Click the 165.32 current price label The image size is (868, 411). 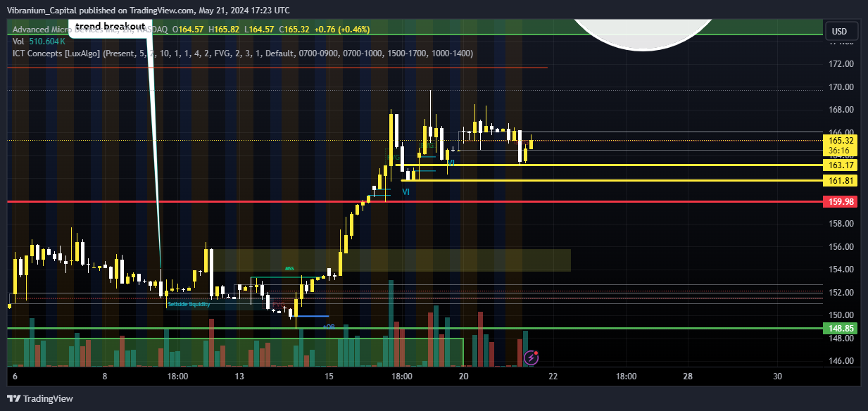pyautogui.click(x=841, y=141)
